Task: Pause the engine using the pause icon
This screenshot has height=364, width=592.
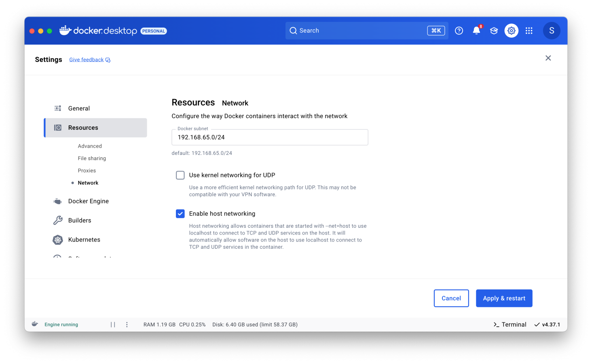Action: click(x=113, y=324)
